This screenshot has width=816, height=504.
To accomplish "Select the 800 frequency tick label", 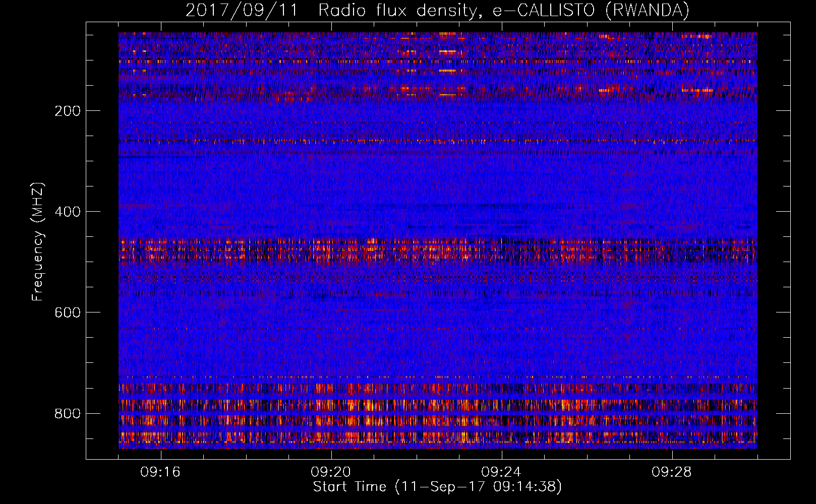I will pos(68,413).
